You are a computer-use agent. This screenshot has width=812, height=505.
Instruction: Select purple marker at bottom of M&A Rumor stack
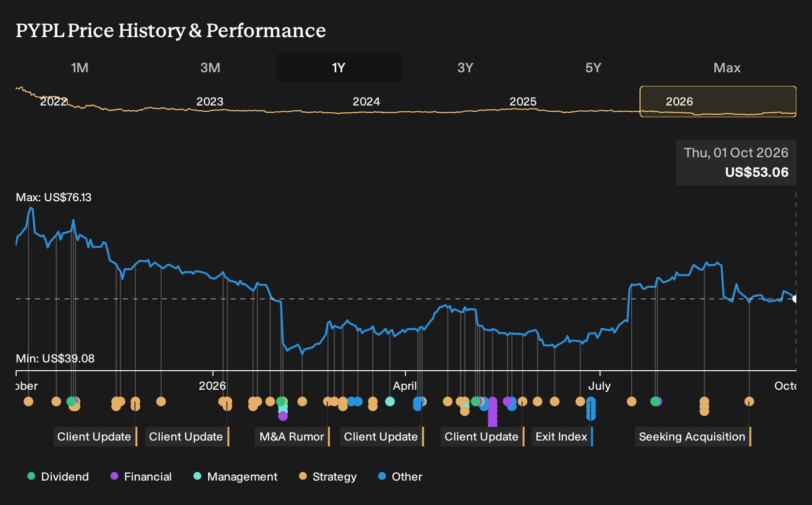(x=283, y=416)
